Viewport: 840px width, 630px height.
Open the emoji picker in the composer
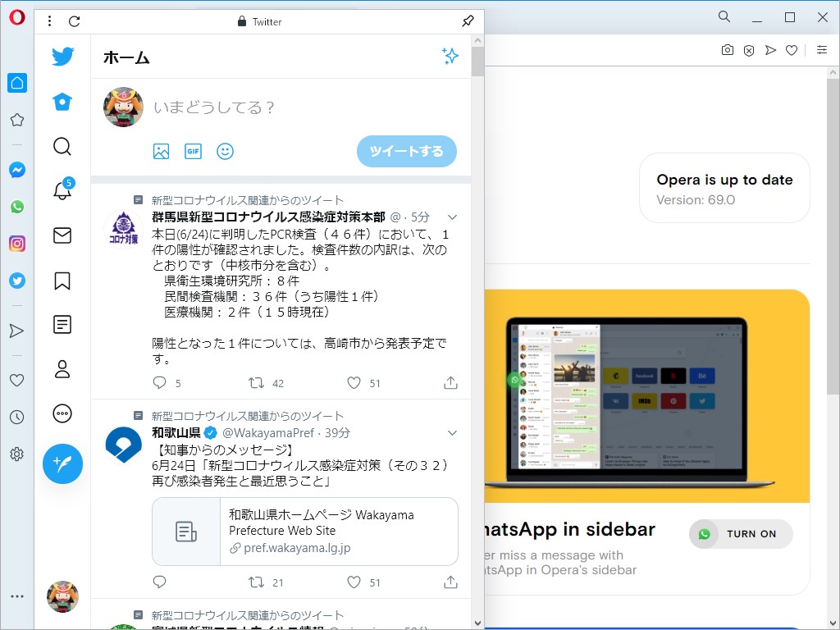tap(225, 151)
